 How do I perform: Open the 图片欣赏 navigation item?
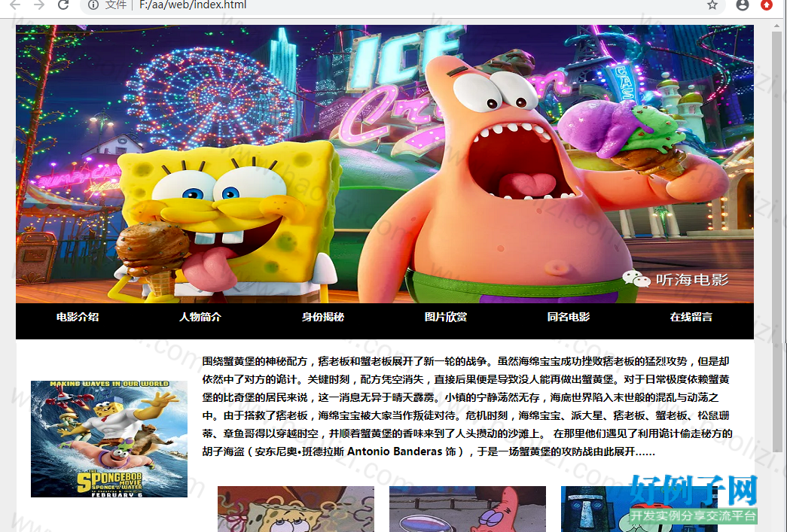(x=446, y=317)
